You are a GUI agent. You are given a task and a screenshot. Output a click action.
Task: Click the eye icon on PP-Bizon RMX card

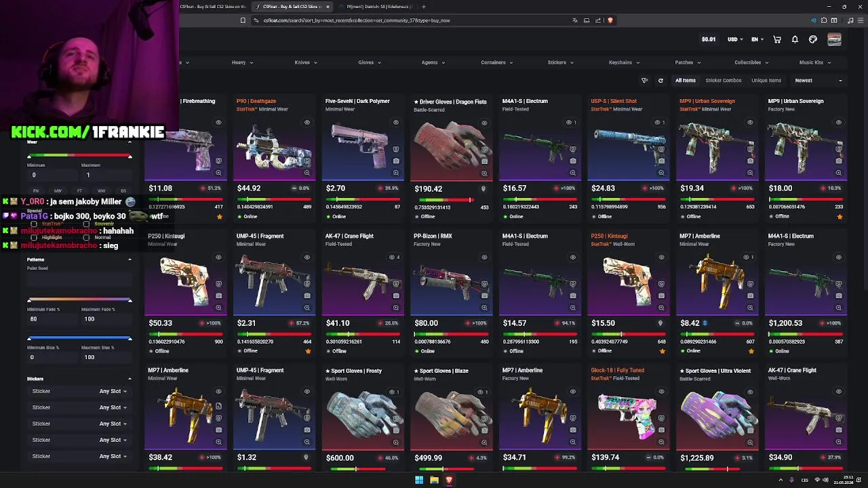(484, 258)
